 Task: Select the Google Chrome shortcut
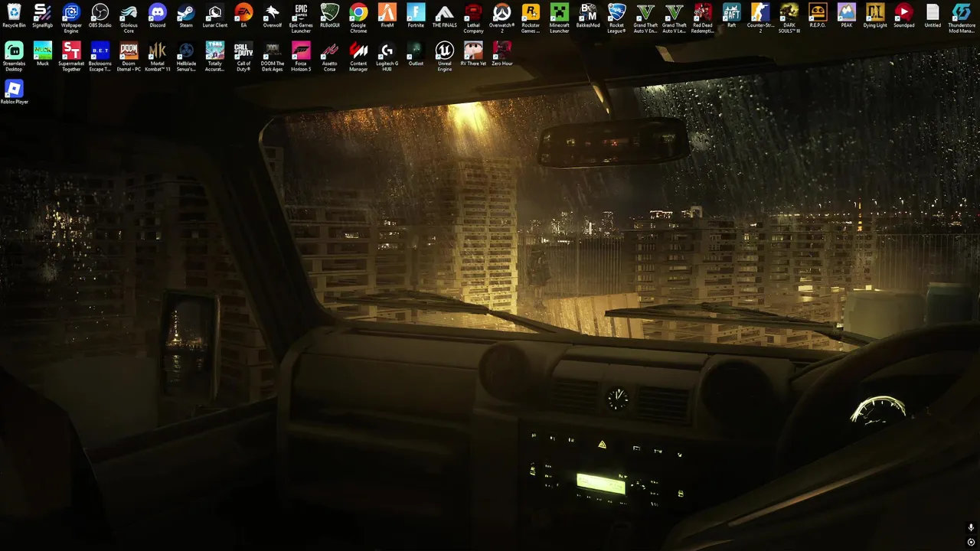point(358,18)
